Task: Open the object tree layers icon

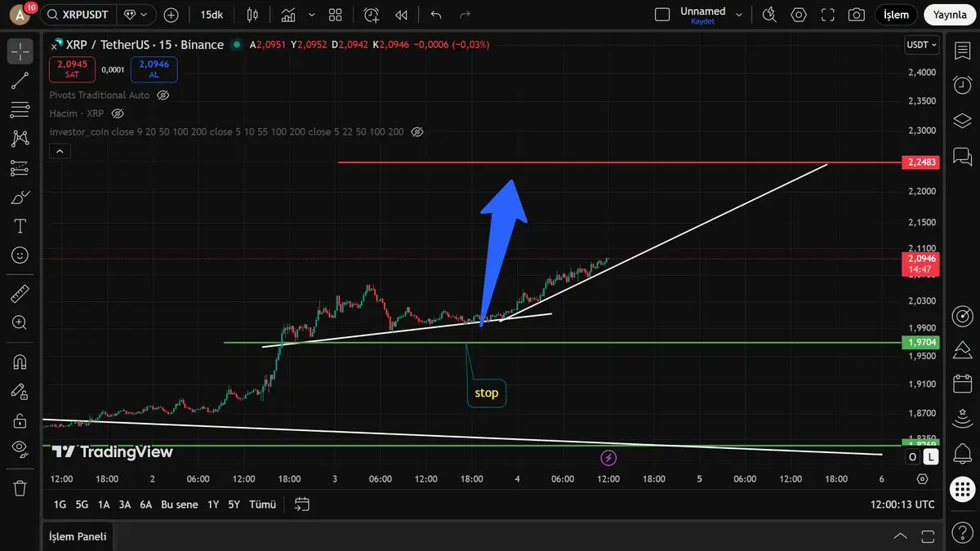Action: (x=962, y=121)
